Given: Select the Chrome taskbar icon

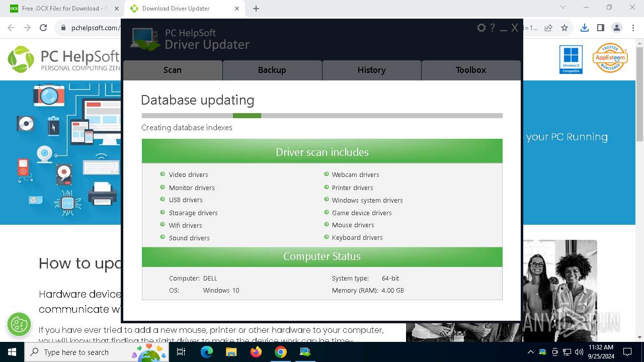Looking at the screenshot, I should [280, 352].
